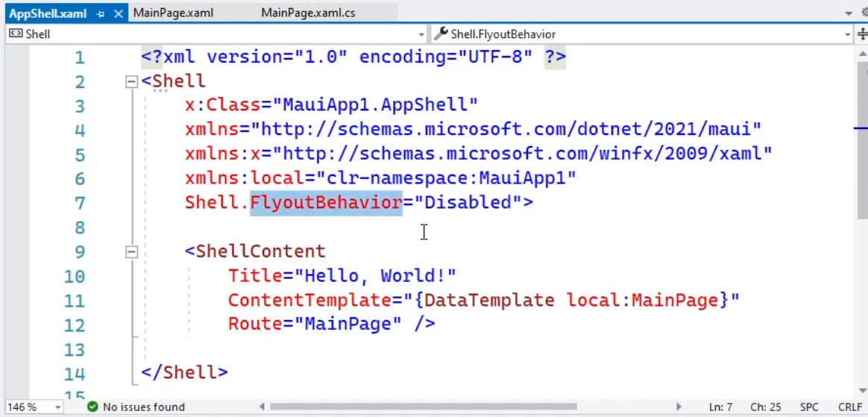The image size is (868, 417).
Task: Open the MainPage.xaml tab
Action: pos(173,13)
